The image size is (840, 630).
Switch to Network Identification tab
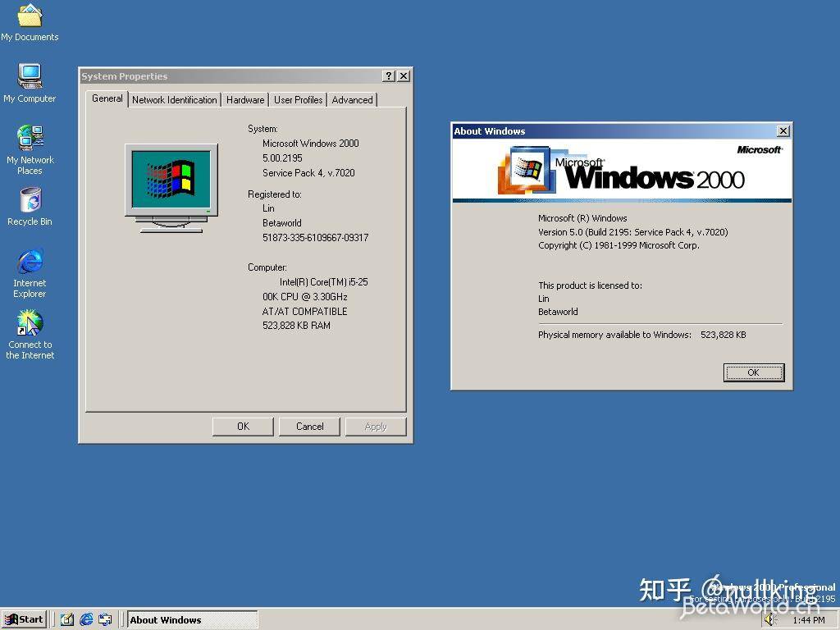click(x=175, y=99)
